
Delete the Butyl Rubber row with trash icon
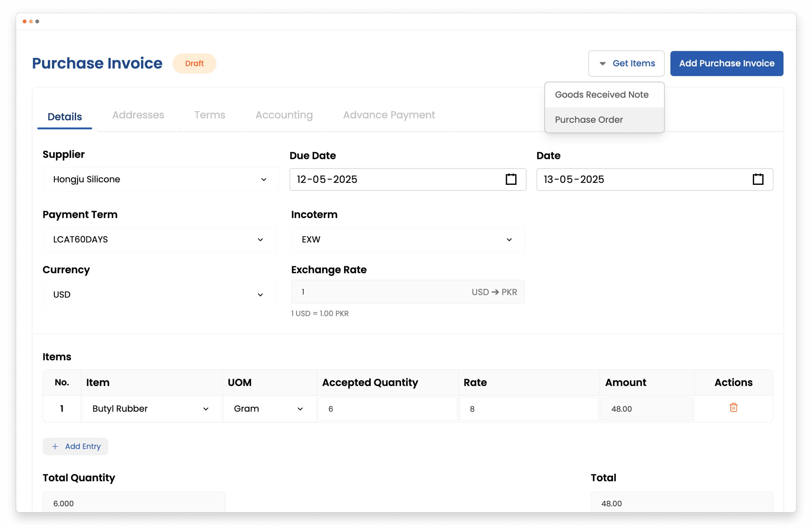click(734, 408)
